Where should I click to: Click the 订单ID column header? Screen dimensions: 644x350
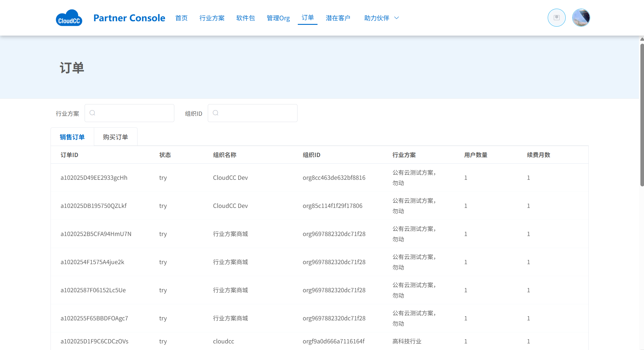tap(69, 155)
